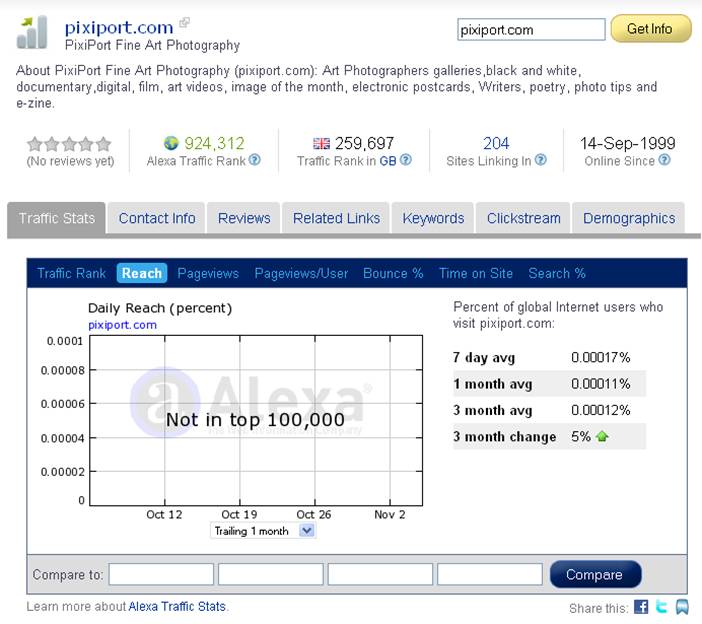The height and width of the screenshot is (624, 702).
Task: Open the Demographics tab
Action: 629,218
